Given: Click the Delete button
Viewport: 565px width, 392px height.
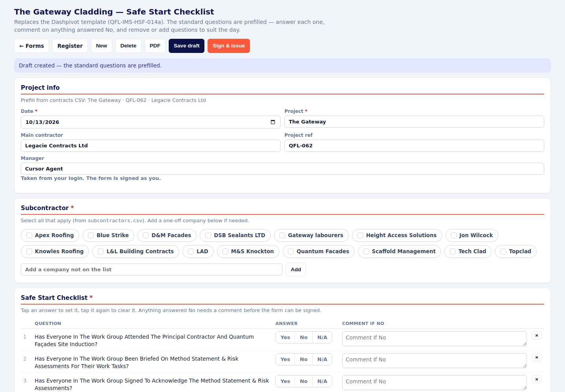Looking at the screenshot, I should 128,46.
